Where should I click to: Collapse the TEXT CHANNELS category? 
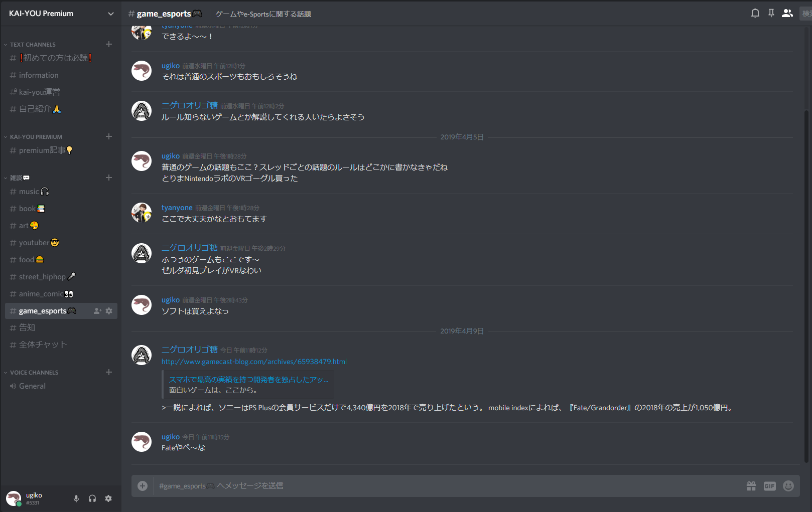[33, 45]
